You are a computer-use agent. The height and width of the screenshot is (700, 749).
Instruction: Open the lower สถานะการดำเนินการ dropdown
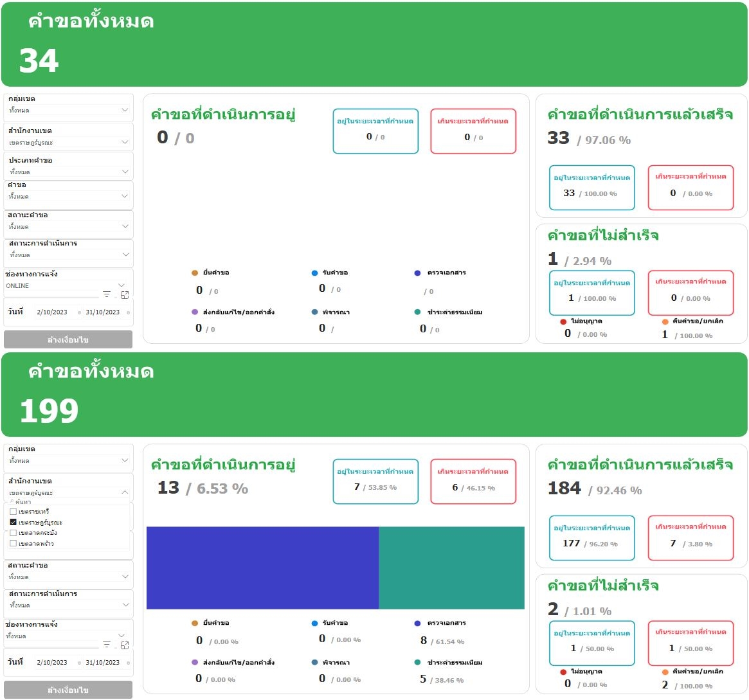tap(125, 606)
